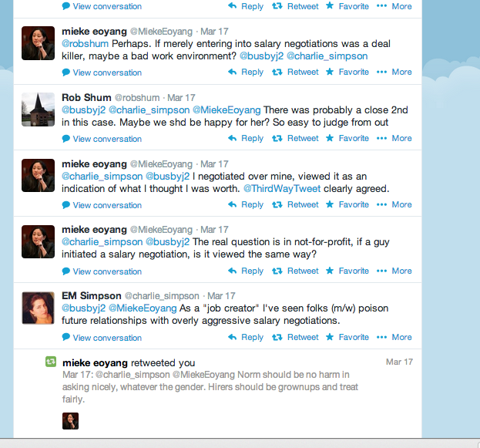This screenshot has width=480, height=448.
Task: Open mieke eoyang in "retweeted you" notification
Action: [95, 363]
